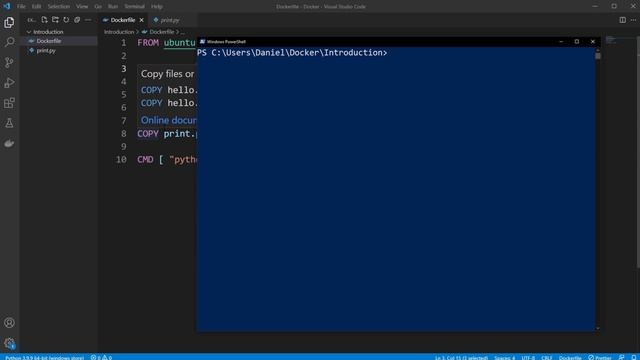Click PowerShell scrollbar down arrow

(598, 328)
